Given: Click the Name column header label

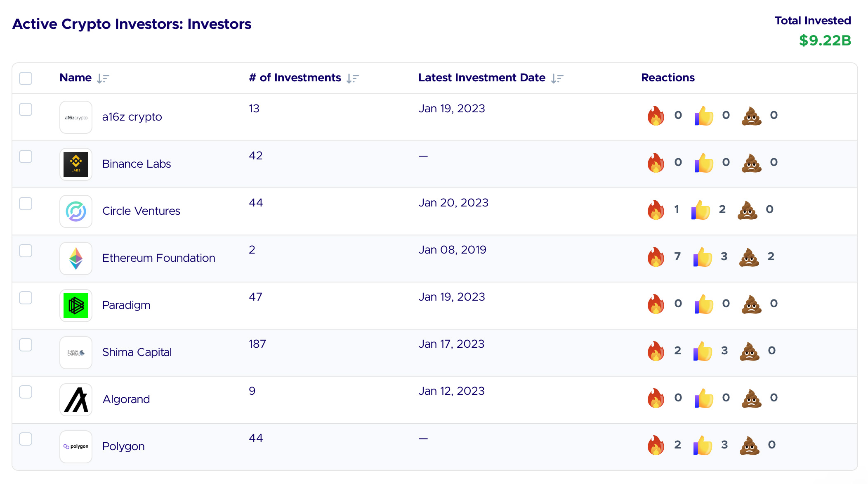Looking at the screenshot, I should tap(75, 78).
